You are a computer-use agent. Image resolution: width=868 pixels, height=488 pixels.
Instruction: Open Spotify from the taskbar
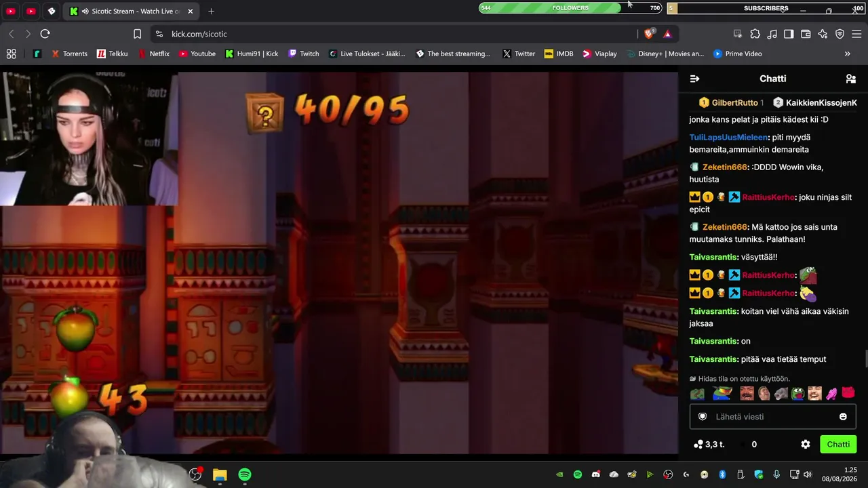(x=245, y=474)
